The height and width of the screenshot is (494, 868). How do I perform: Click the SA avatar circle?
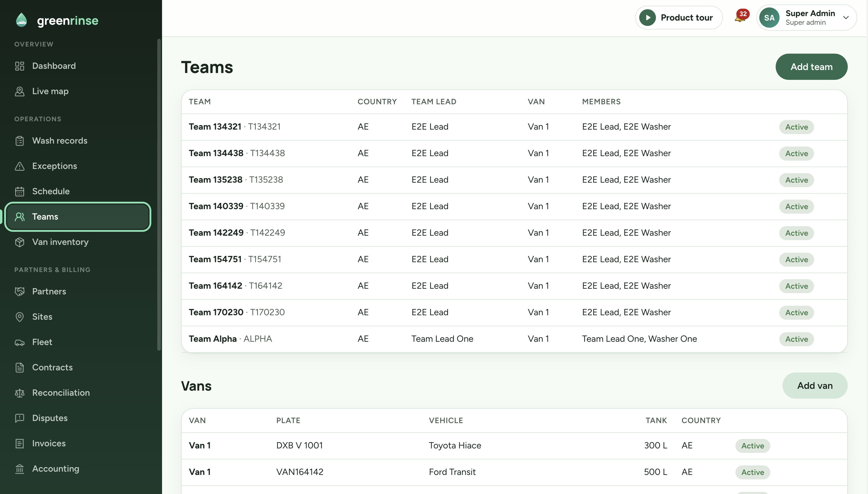[x=769, y=18]
